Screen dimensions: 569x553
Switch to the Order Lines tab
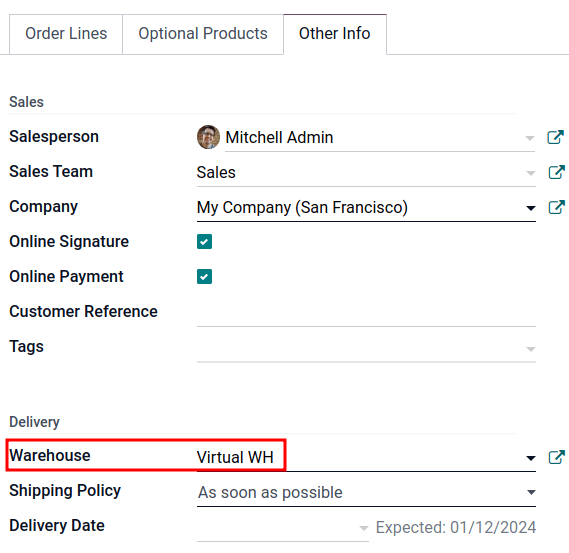pyautogui.click(x=66, y=34)
